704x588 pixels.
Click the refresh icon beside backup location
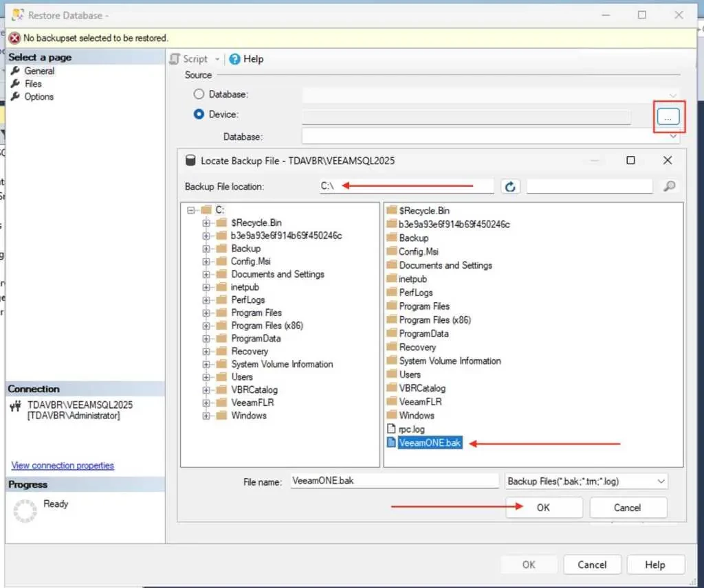(x=509, y=186)
